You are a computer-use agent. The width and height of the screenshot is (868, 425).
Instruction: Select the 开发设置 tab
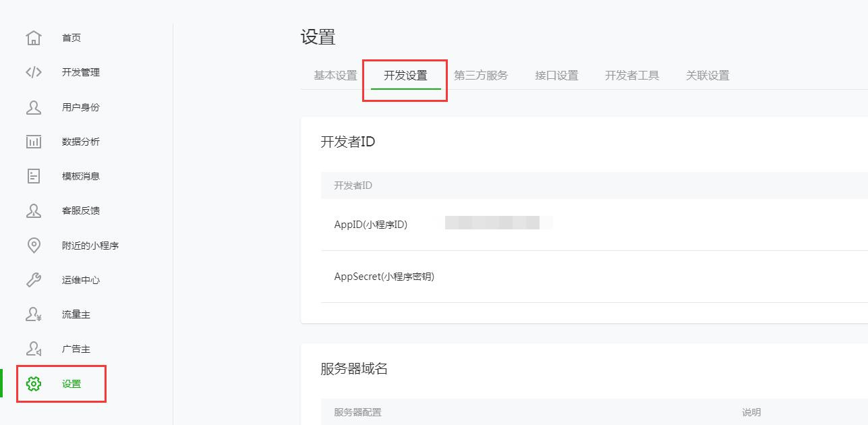point(405,76)
